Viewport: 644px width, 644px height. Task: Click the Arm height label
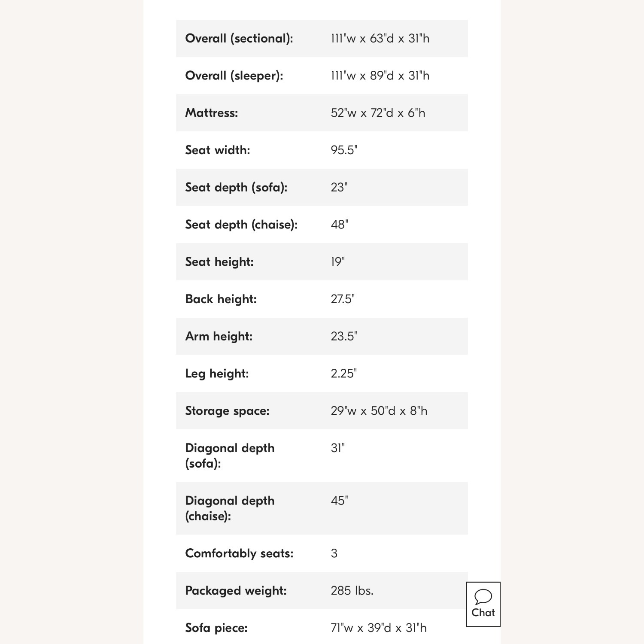[219, 336]
